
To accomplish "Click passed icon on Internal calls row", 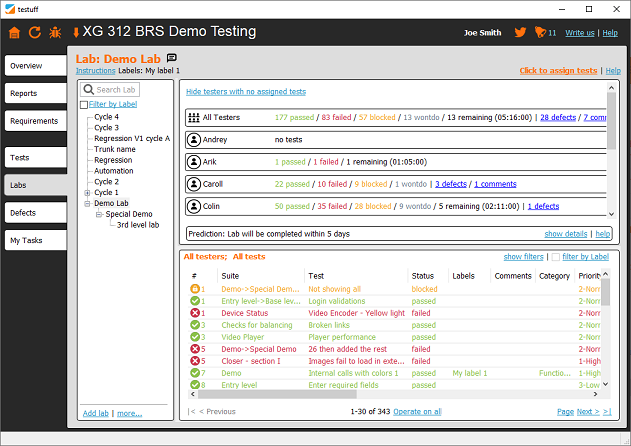I will point(195,373).
